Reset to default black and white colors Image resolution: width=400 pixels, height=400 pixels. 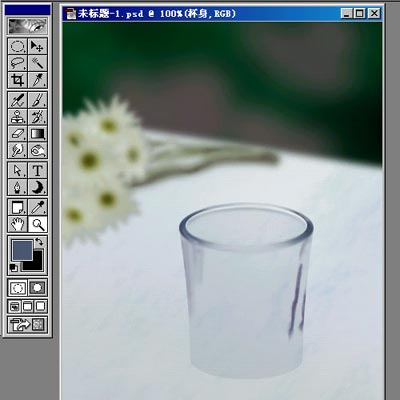coord(14,267)
